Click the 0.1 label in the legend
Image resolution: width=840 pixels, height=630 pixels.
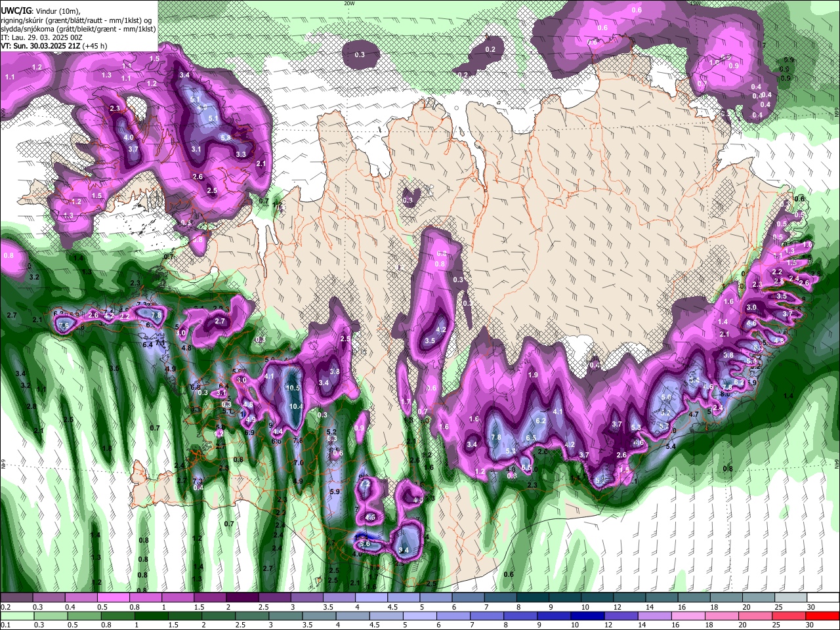coord(5,625)
